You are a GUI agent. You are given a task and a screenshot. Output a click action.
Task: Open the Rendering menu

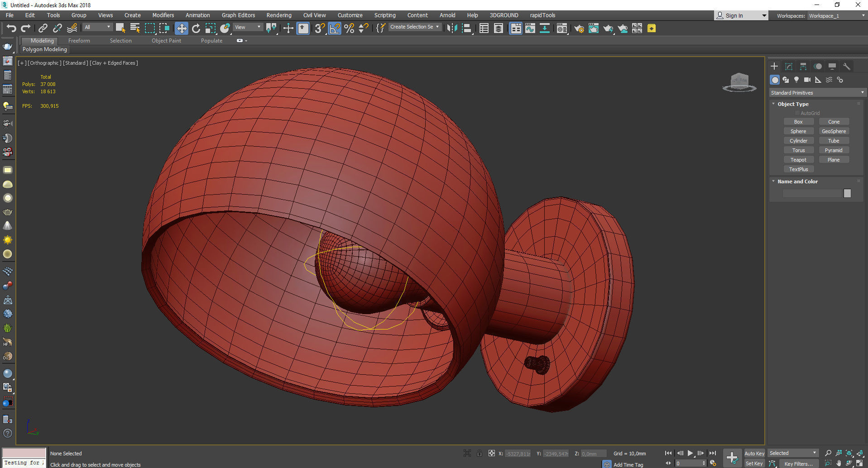(278, 15)
